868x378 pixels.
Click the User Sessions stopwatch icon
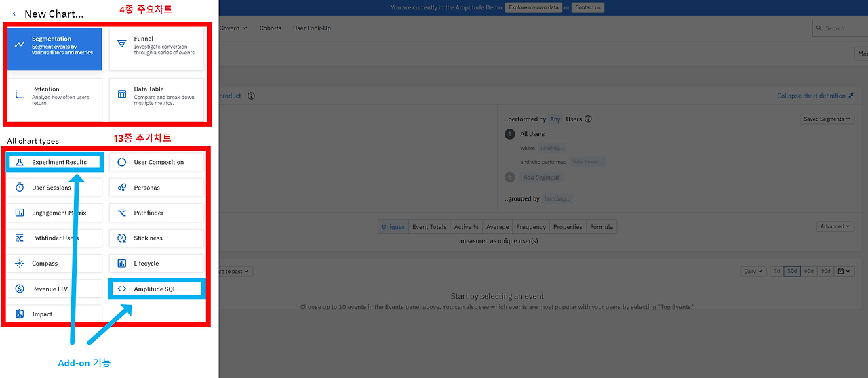pos(20,187)
